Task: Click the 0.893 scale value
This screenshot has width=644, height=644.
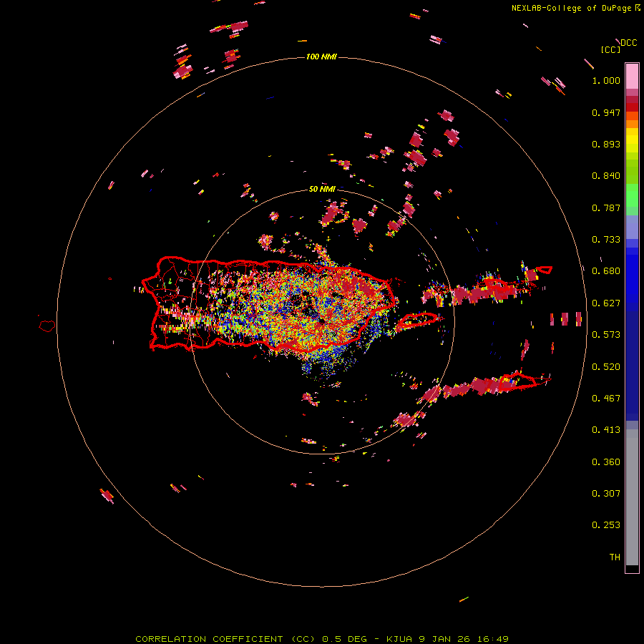Action: (606, 144)
